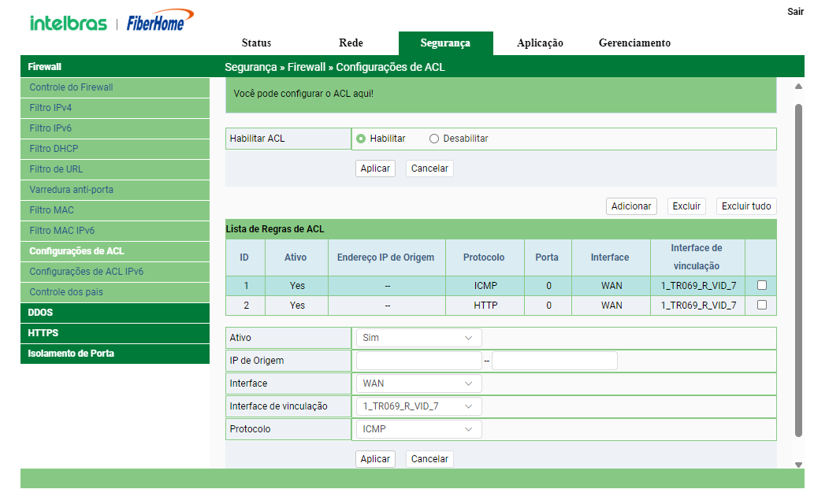Select the Desabilitar radio button
Viewport: 814px width, 504px height.
point(434,139)
